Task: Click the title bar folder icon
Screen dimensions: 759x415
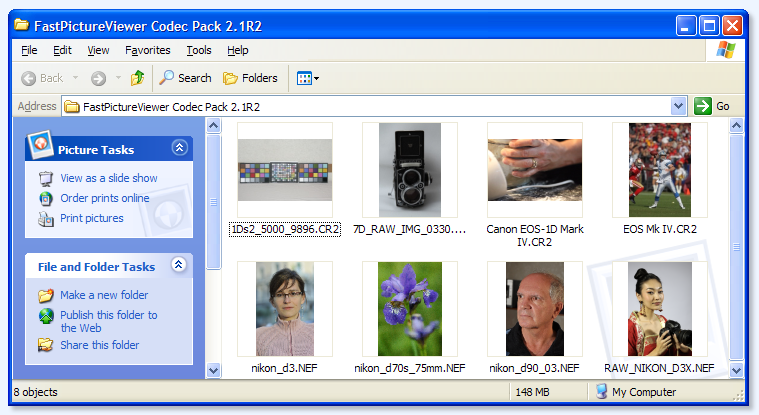Action: [21, 25]
